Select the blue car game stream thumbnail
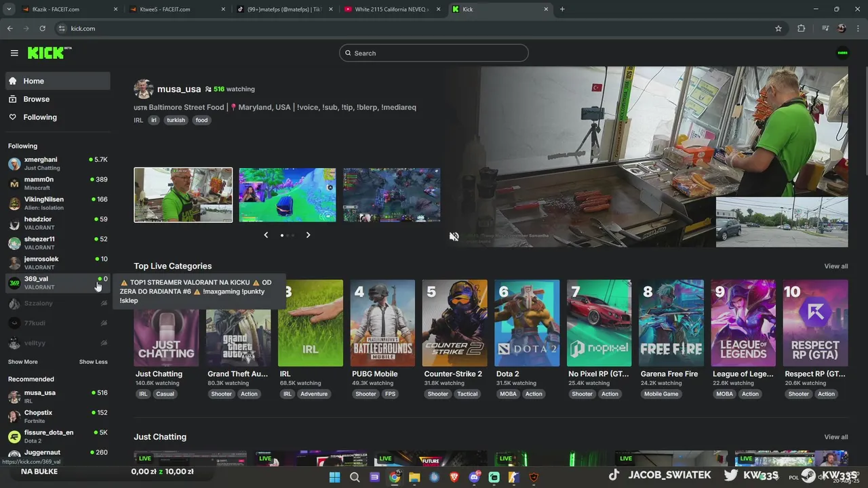 pos(288,195)
